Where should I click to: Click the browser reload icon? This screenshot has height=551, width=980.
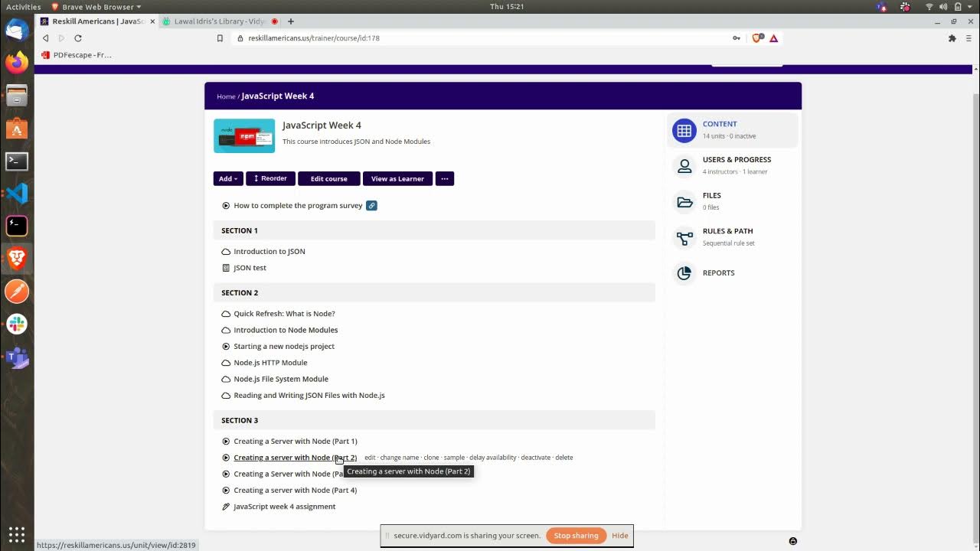coord(78,38)
